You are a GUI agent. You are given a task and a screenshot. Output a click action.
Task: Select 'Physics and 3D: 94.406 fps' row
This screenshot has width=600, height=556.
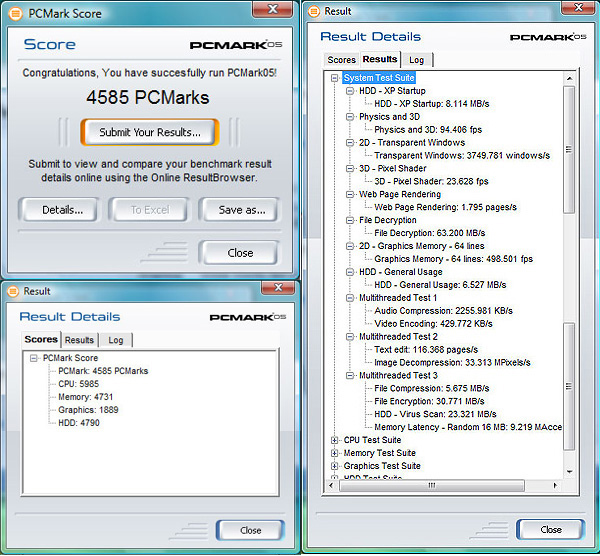point(428,130)
